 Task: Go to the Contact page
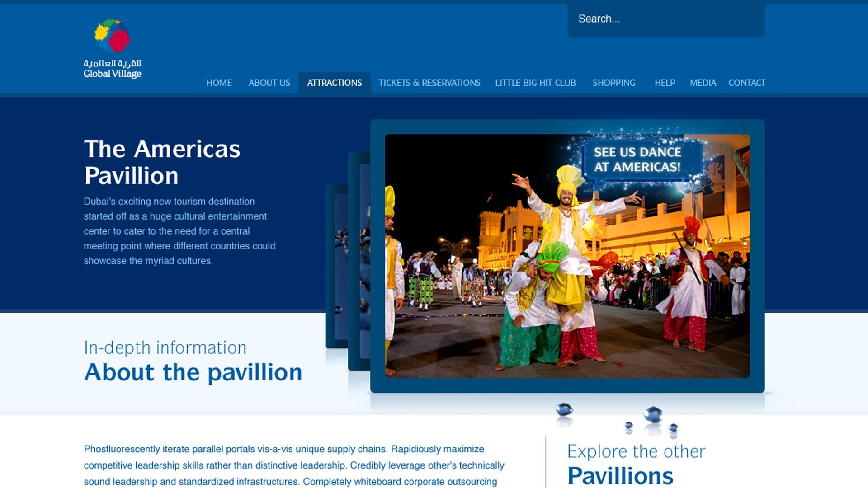[746, 83]
